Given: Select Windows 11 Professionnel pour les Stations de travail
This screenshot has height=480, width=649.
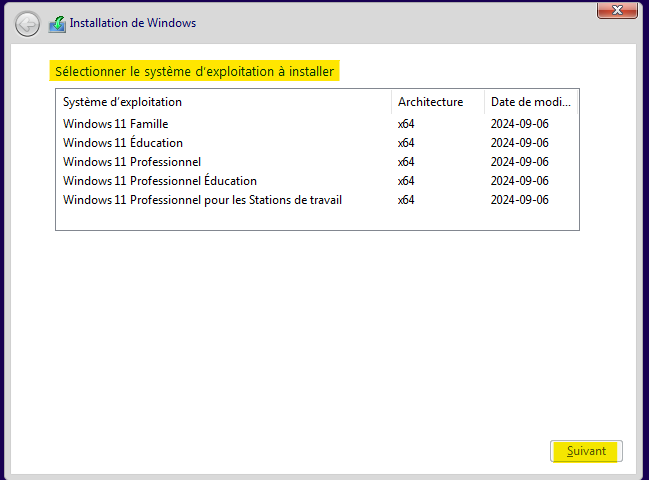Looking at the screenshot, I should pyautogui.click(x=202, y=200).
